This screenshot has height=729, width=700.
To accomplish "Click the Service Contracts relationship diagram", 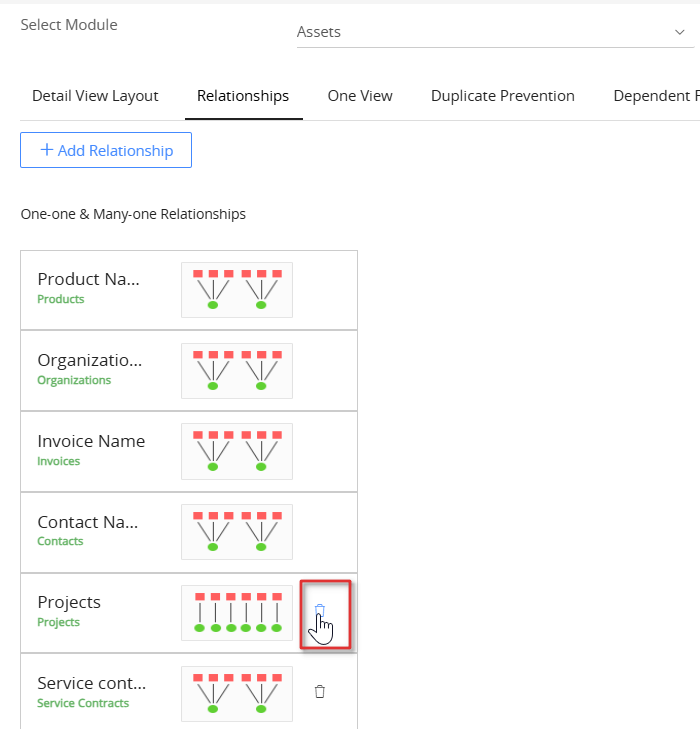I will coord(237,693).
